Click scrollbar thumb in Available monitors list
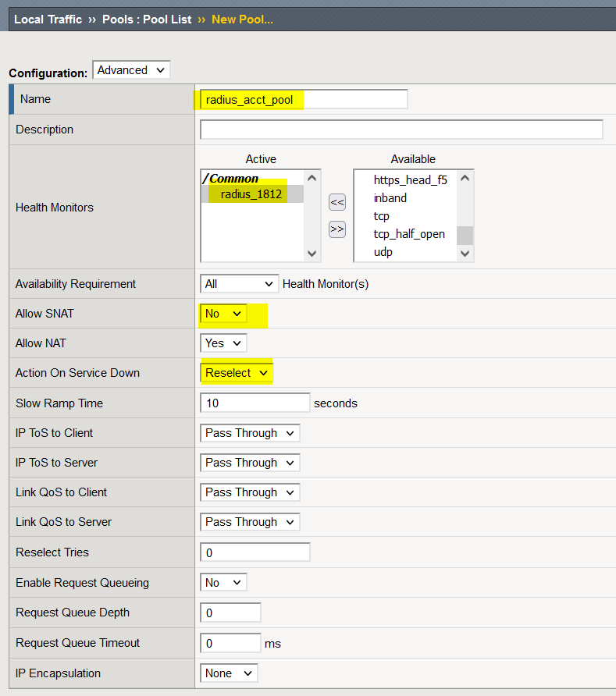The height and width of the screenshot is (696, 616). (465, 236)
